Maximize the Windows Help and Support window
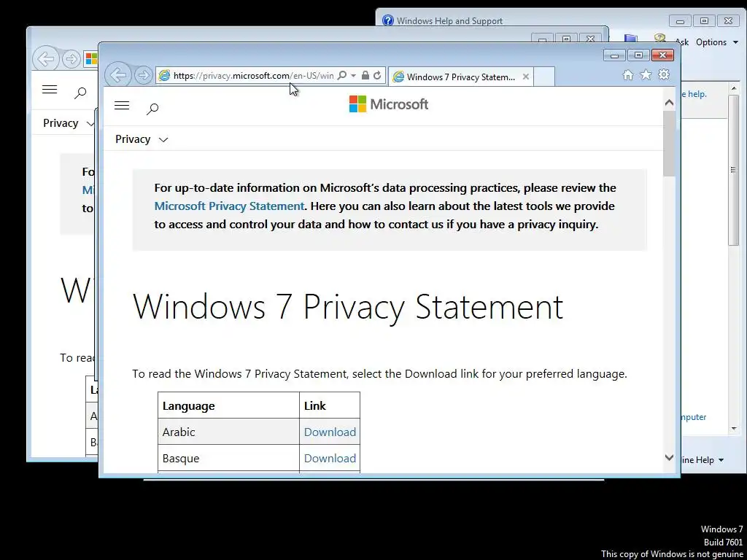Viewport: 747px width, 560px height. click(704, 21)
